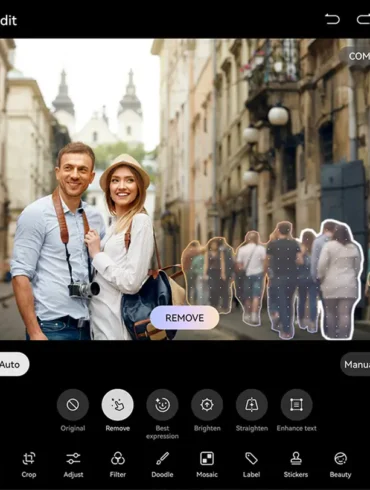Open the Beauty tool
The width and height of the screenshot is (370, 490).
(340, 465)
